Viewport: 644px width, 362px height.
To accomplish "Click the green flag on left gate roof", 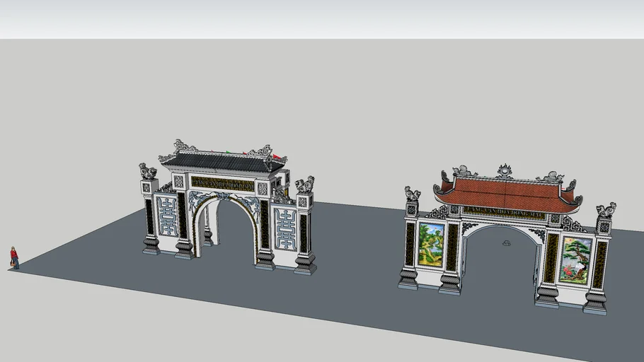I will (228, 151).
